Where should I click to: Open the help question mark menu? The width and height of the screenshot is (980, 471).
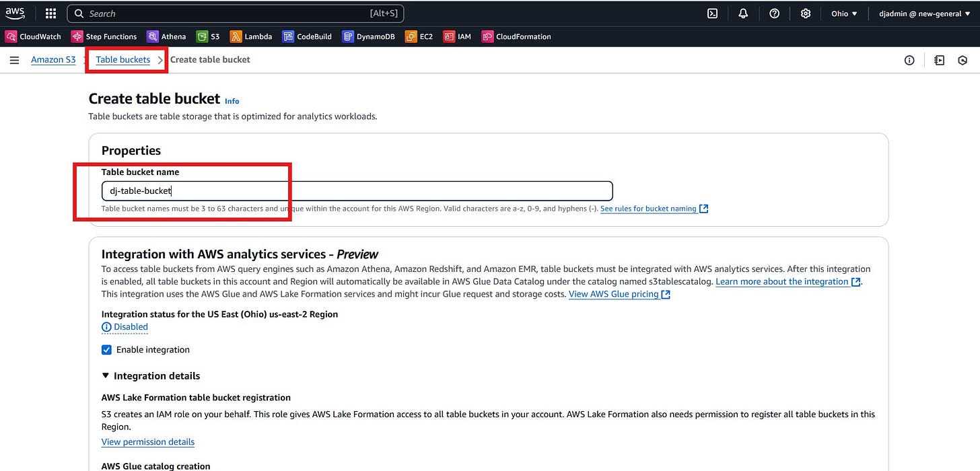click(774, 13)
